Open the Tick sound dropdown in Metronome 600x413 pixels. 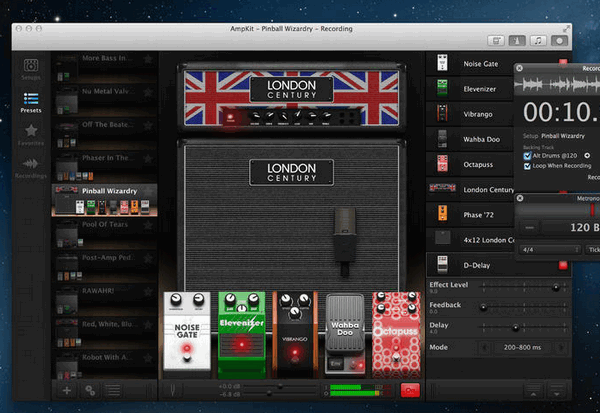(593, 250)
